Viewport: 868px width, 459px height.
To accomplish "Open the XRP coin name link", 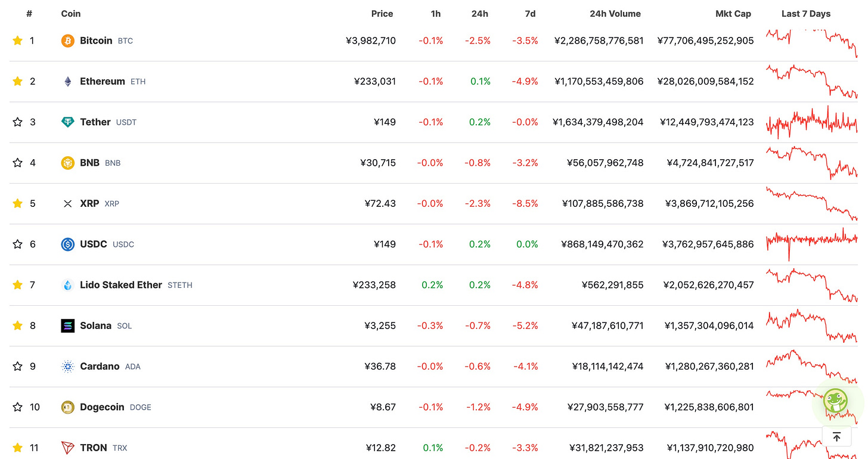I will 89,203.
